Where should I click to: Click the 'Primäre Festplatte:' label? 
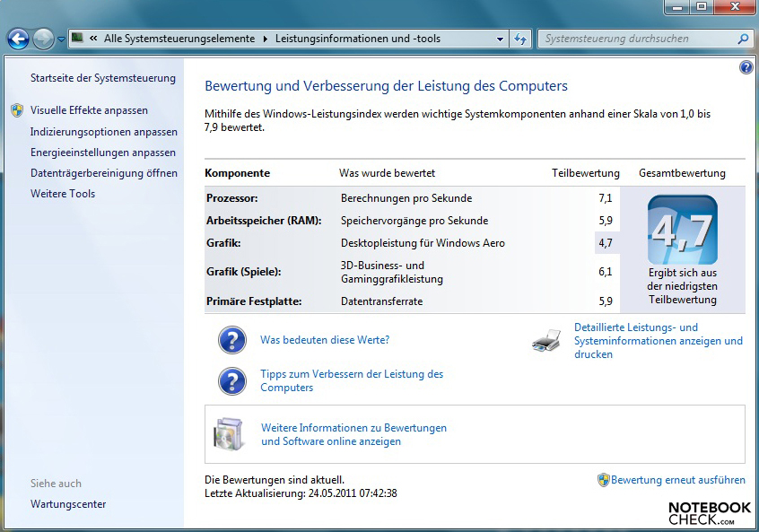pyautogui.click(x=254, y=301)
